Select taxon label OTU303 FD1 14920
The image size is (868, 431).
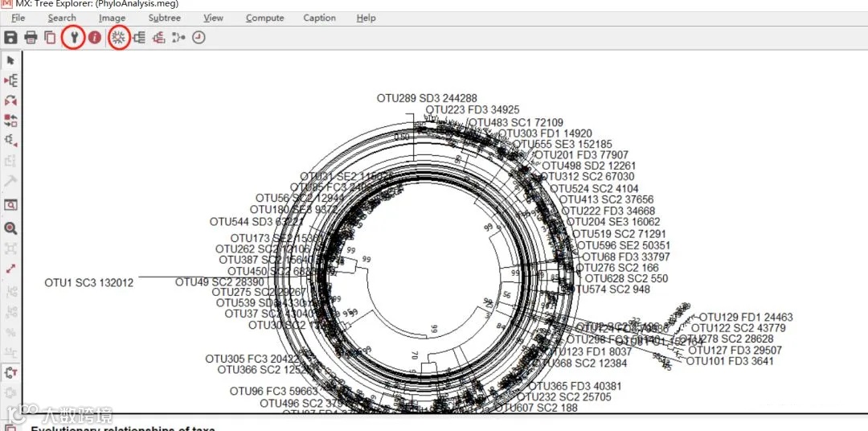point(545,133)
